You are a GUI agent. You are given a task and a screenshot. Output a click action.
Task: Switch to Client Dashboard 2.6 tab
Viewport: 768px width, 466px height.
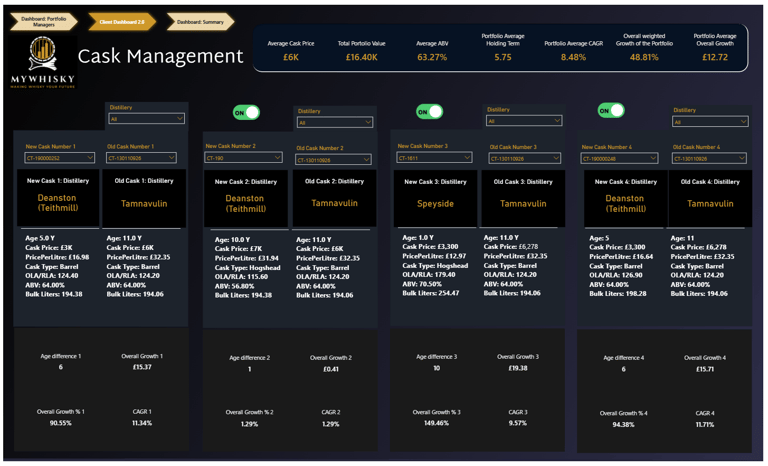coord(122,22)
